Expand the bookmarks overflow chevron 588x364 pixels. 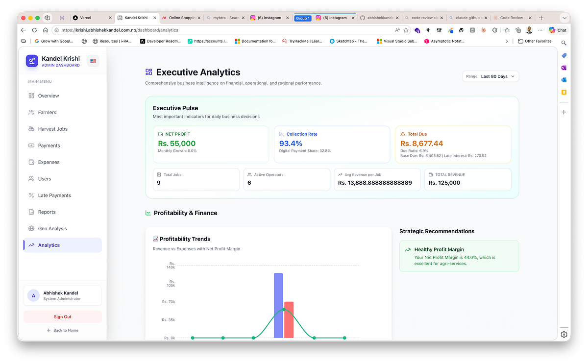pyautogui.click(x=507, y=41)
